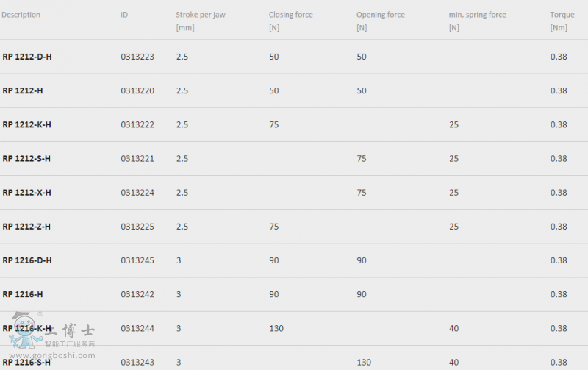Sort by the Description column header

(x=21, y=15)
